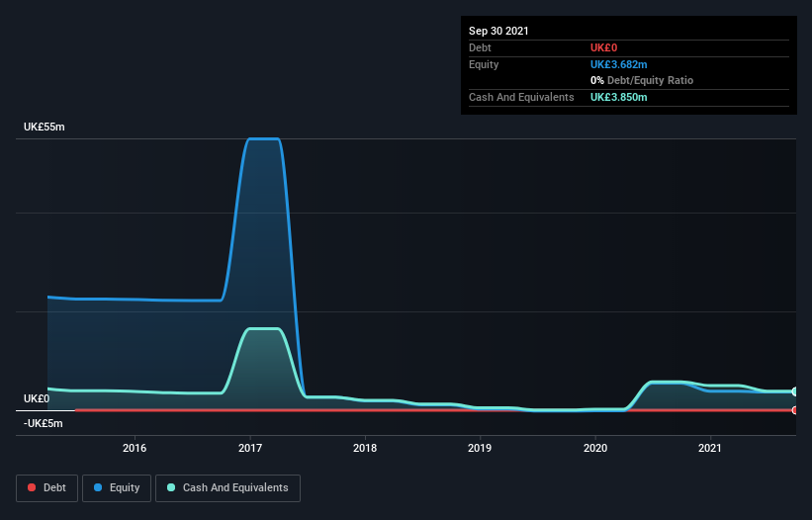Select the 2020 x-axis label

pyautogui.click(x=595, y=448)
